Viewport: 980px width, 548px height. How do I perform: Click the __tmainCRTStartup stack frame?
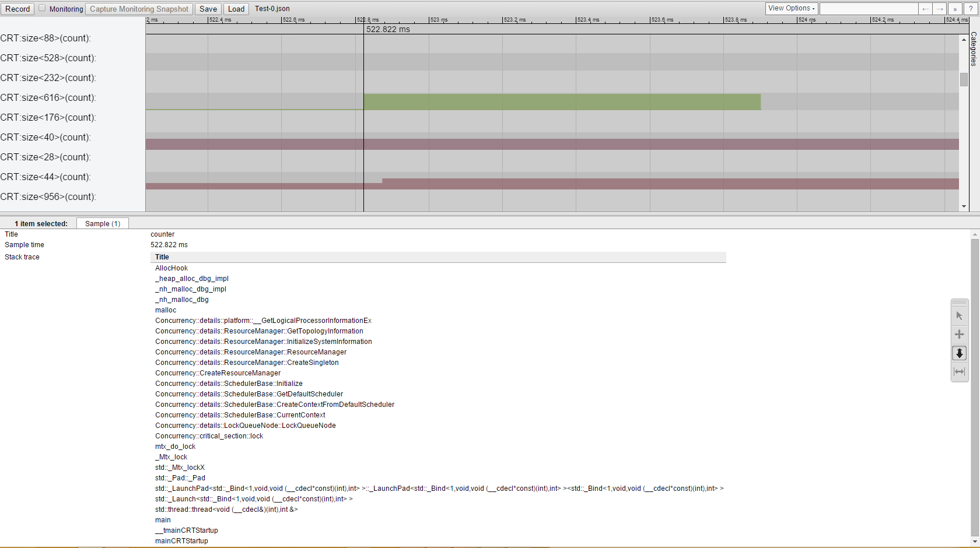click(187, 531)
